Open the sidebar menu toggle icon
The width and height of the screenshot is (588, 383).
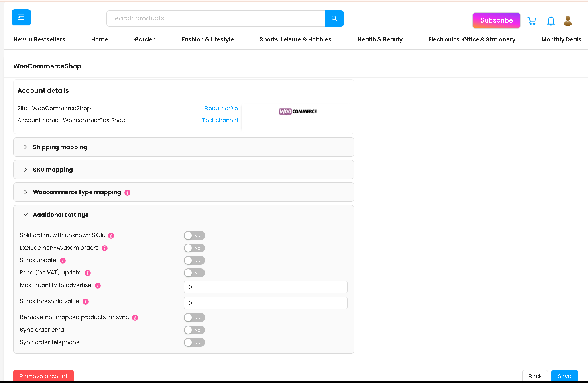[x=21, y=17]
